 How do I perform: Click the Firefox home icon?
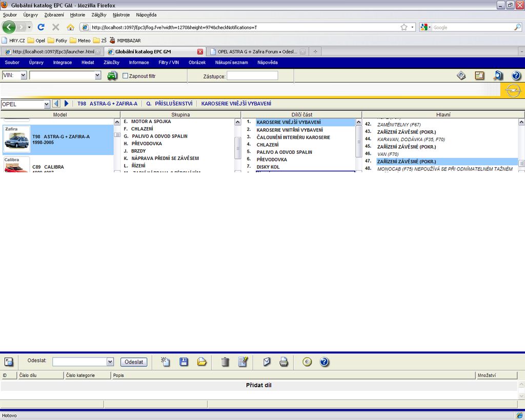70,27
